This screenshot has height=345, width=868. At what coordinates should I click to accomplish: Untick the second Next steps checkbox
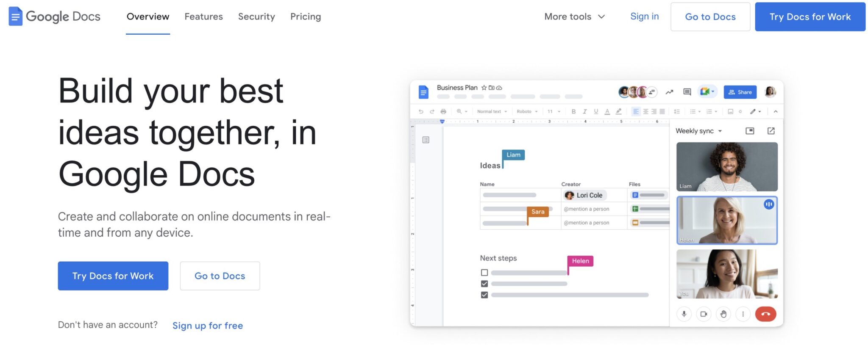pos(484,284)
